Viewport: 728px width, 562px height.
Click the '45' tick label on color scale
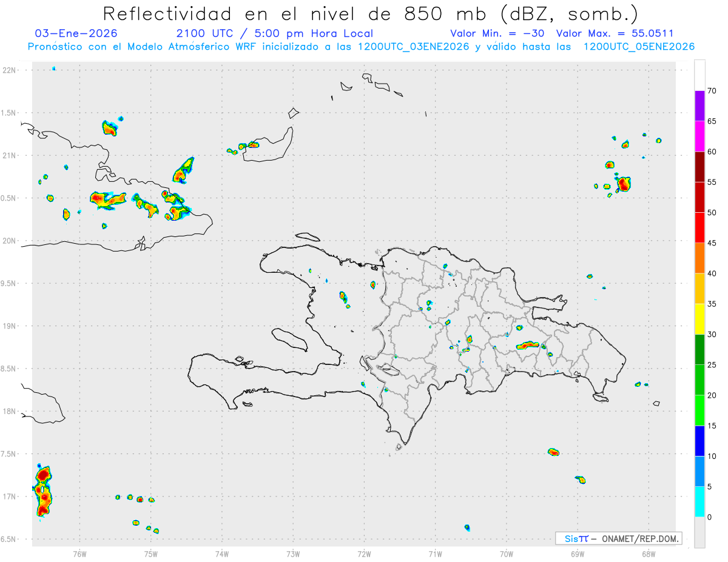712,243
